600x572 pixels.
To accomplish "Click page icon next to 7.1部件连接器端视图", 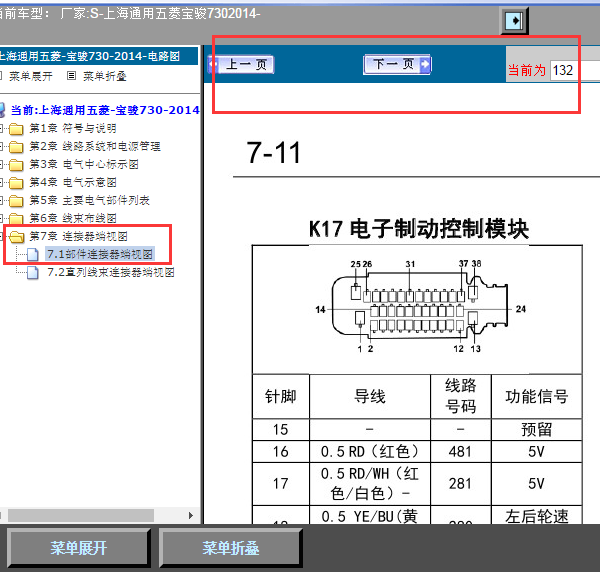I will tap(33, 254).
